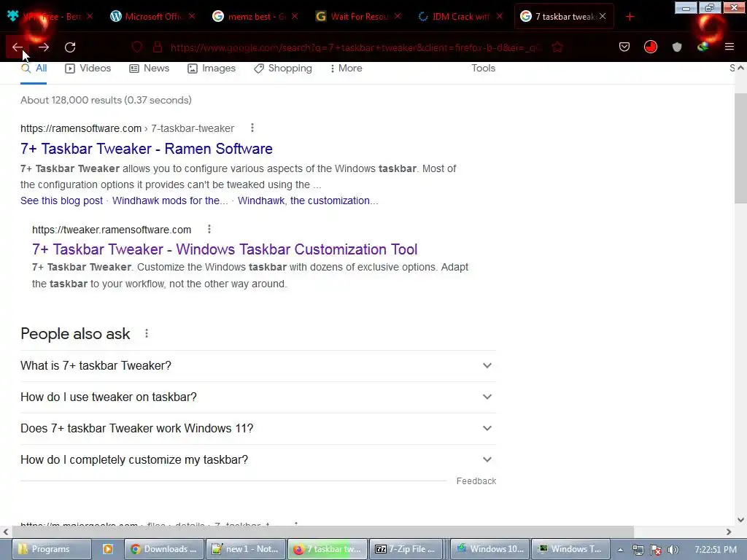The width and height of the screenshot is (747, 560).
Task: Open the media player taskbar icon
Action: (x=108, y=549)
